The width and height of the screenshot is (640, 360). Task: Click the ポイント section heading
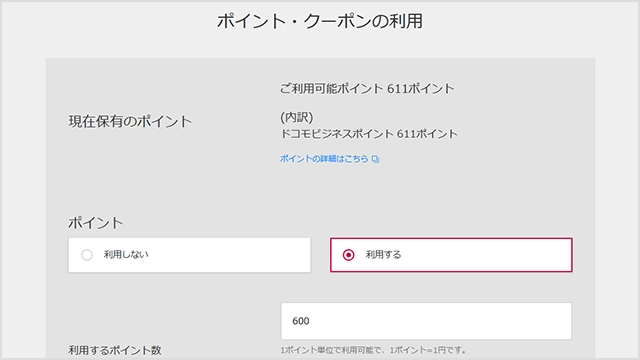click(96, 223)
